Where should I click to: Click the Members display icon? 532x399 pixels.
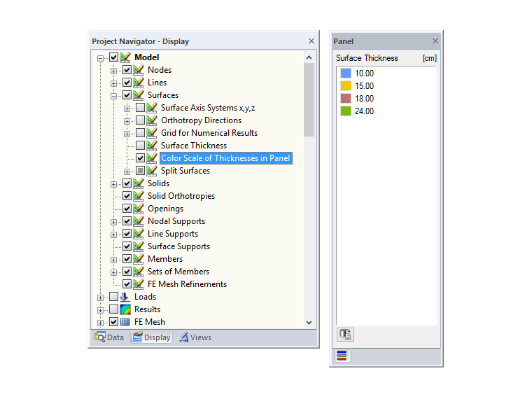(x=139, y=259)
